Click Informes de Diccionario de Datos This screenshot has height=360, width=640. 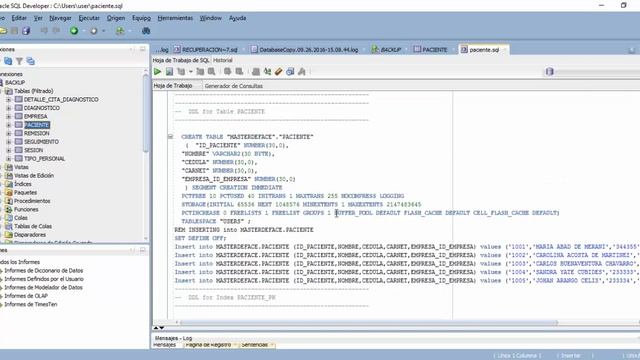(43, 271)
